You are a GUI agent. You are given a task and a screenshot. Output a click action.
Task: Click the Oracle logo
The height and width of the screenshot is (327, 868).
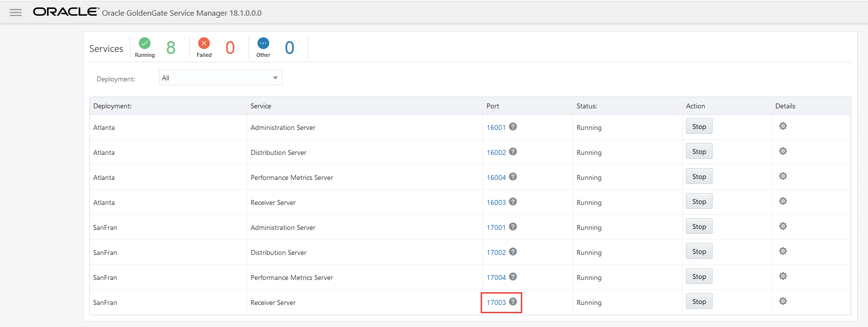coord(66,12)
